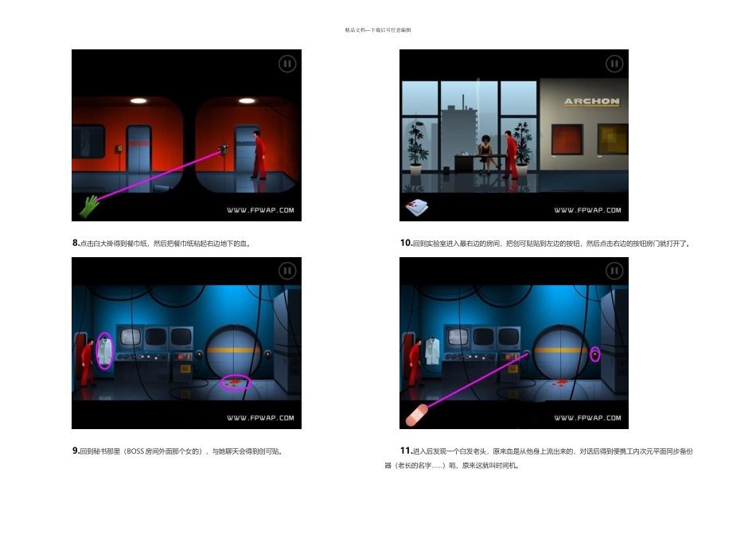Click the blood stain on floor above step 9
The width and height of the screenshot is (756, 535).
236,383
